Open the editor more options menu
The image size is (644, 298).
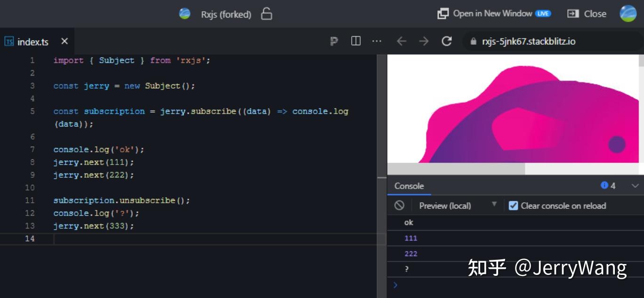click(377, 41)
